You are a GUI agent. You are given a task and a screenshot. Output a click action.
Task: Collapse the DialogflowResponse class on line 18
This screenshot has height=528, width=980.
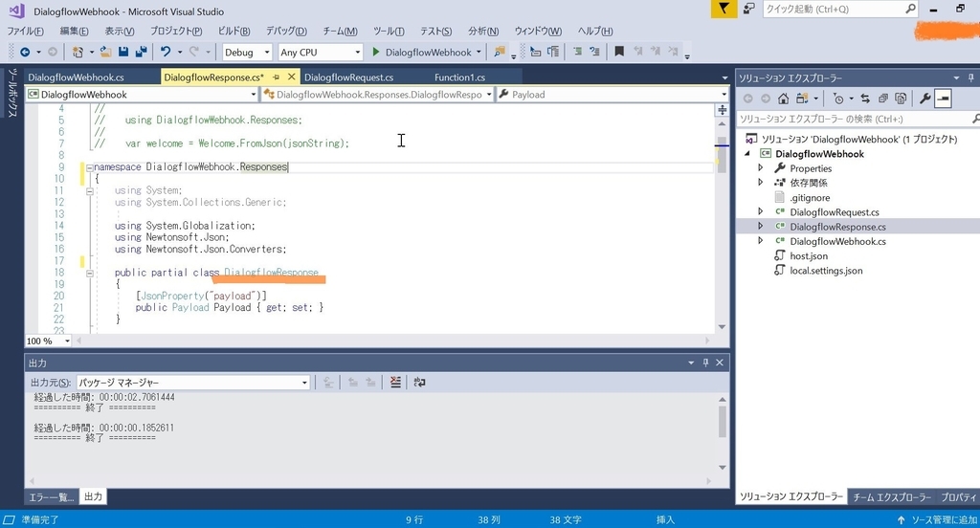point(89,273)
